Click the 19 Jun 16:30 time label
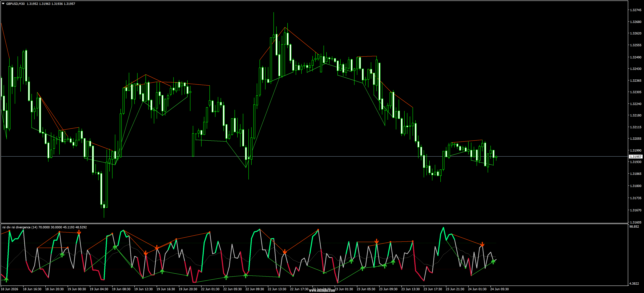Viewport: 644px width, 293px height. [x=166, y=289]
